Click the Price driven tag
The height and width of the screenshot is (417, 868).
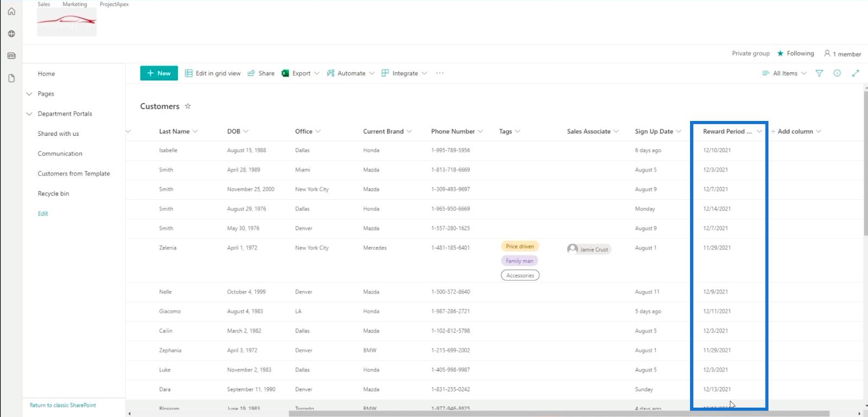tap(520, 247)
